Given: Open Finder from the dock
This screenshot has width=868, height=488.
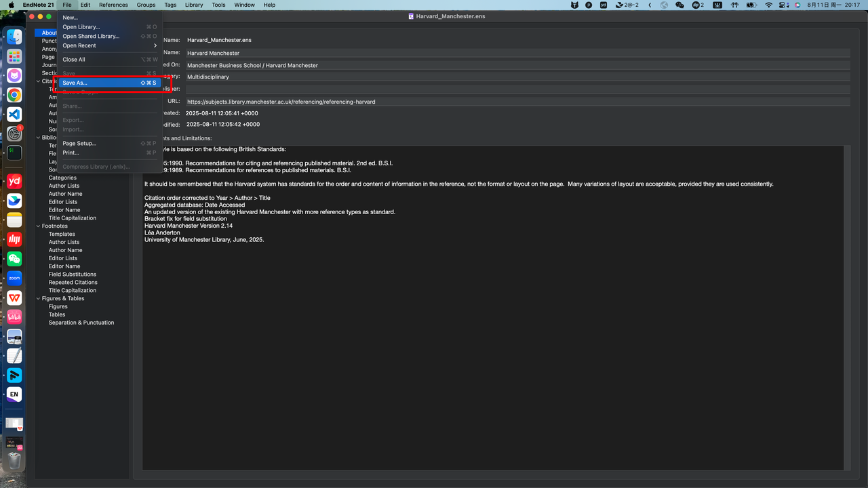Looking at the screenshot, I should (14, 37).
